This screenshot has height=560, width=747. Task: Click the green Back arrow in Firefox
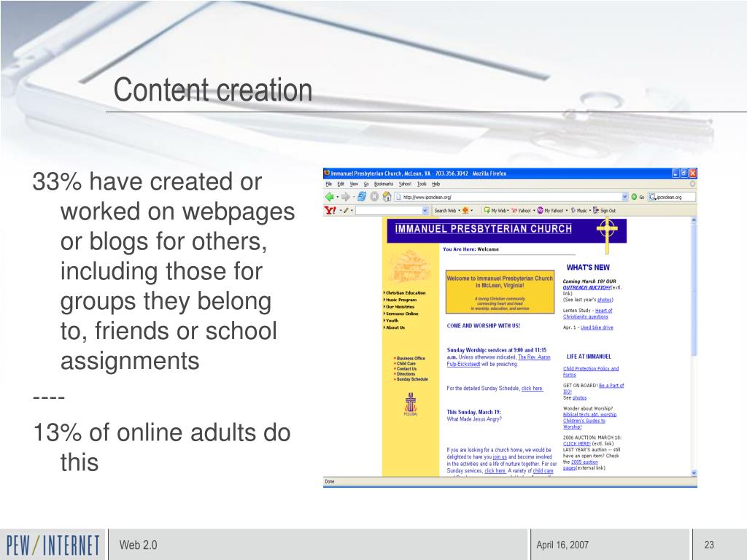pyautogui.click(x=329, y=197)
